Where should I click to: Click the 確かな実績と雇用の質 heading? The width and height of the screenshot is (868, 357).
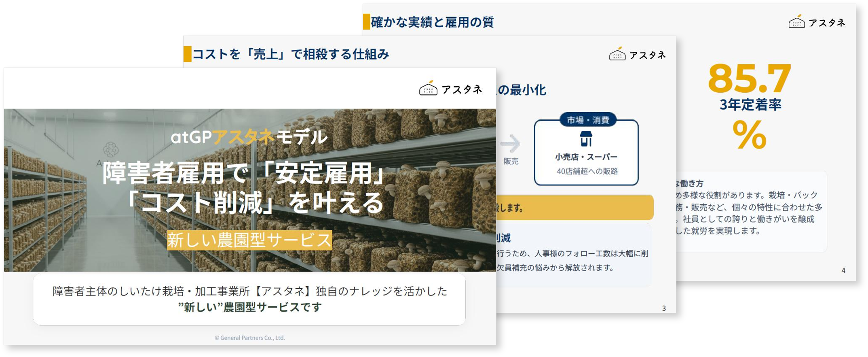[432, 22]
